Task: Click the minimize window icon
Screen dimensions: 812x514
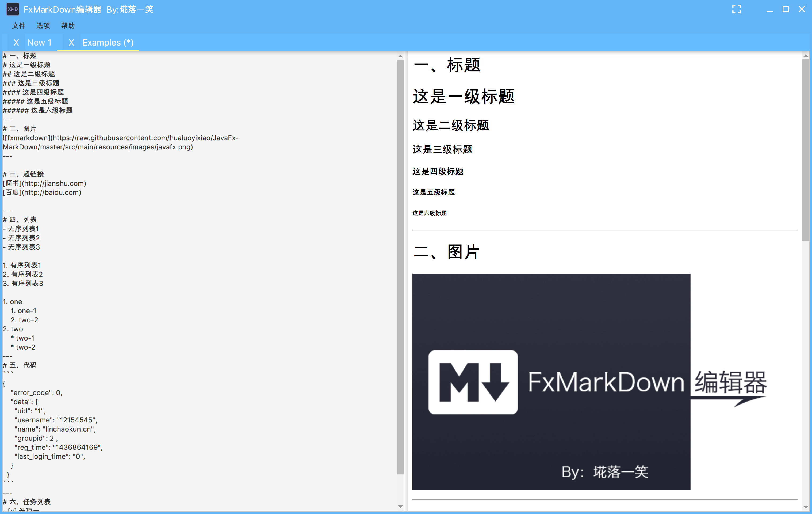Action: [769, 9]
